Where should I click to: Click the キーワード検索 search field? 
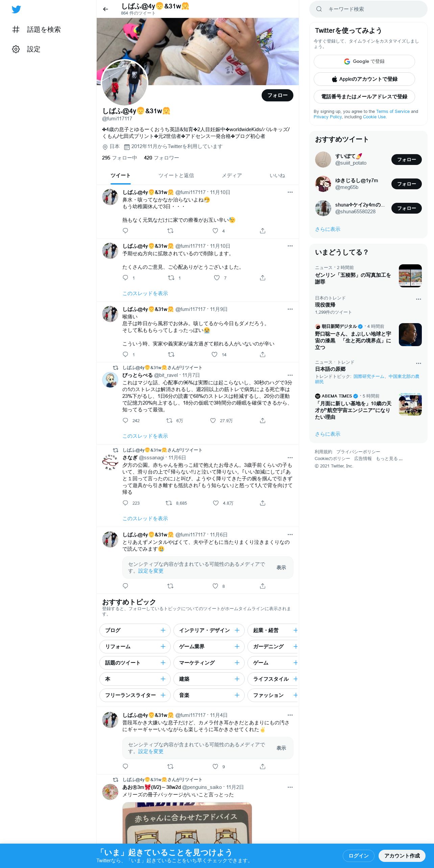368,9
